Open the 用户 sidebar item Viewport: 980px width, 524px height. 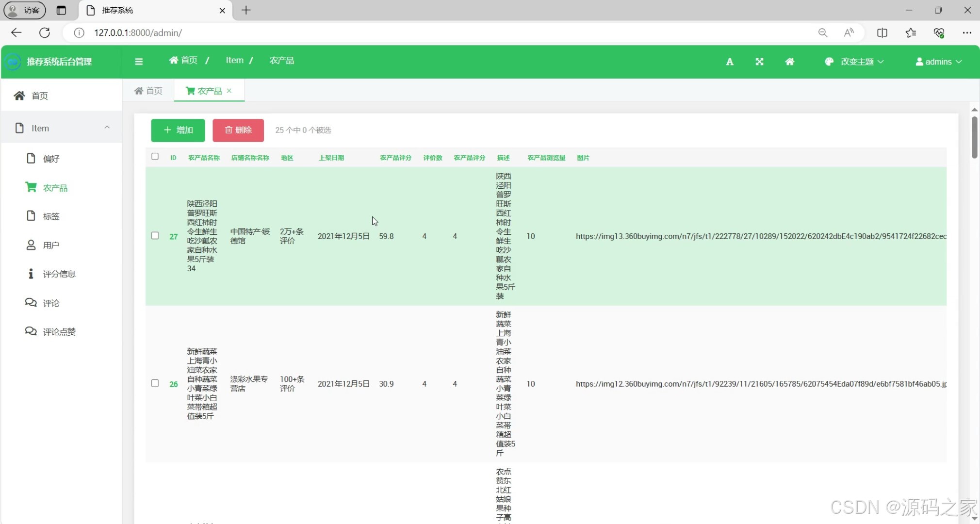[x=62, y=245]
